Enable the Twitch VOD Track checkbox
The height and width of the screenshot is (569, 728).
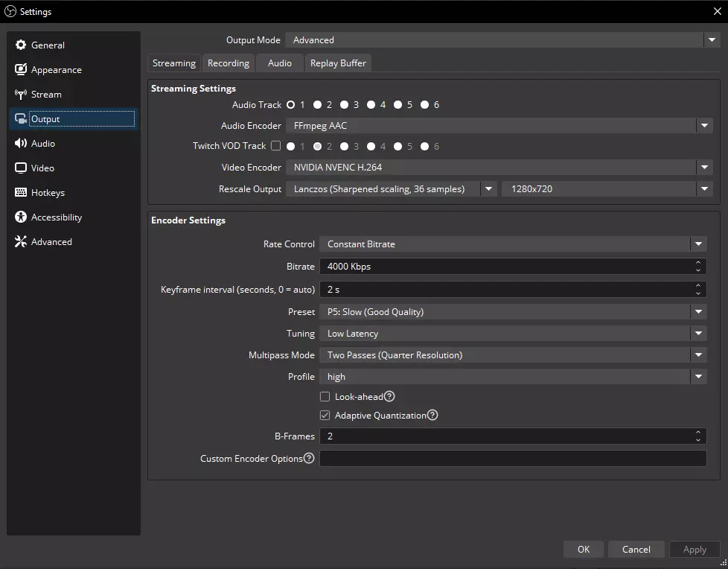click(x=275, y=147)
